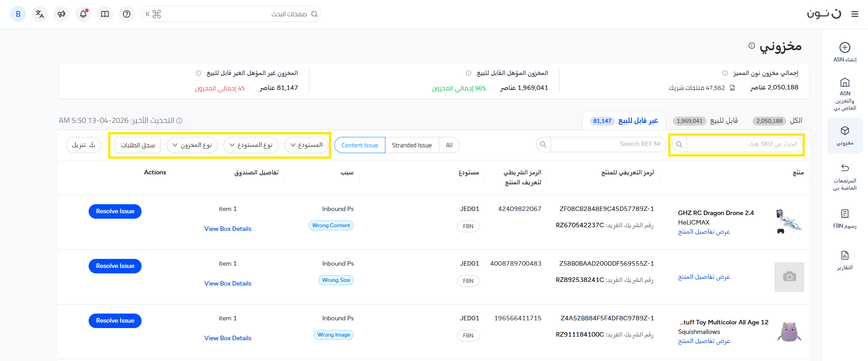The height and width of the screenshot is (361, 868).
Task: Click Resolve Issue for GHZ RC Dragon Drone
Action: pos(115,211)
